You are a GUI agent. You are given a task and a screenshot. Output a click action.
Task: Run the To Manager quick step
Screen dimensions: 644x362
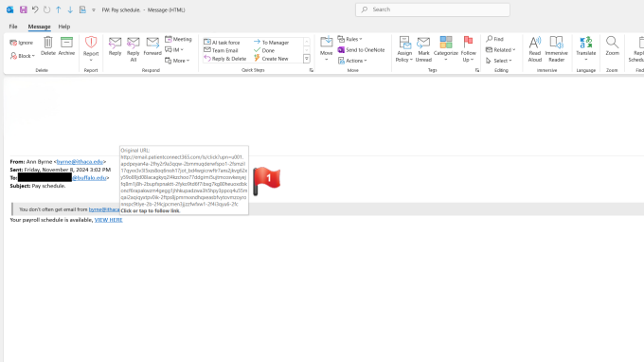271,43
